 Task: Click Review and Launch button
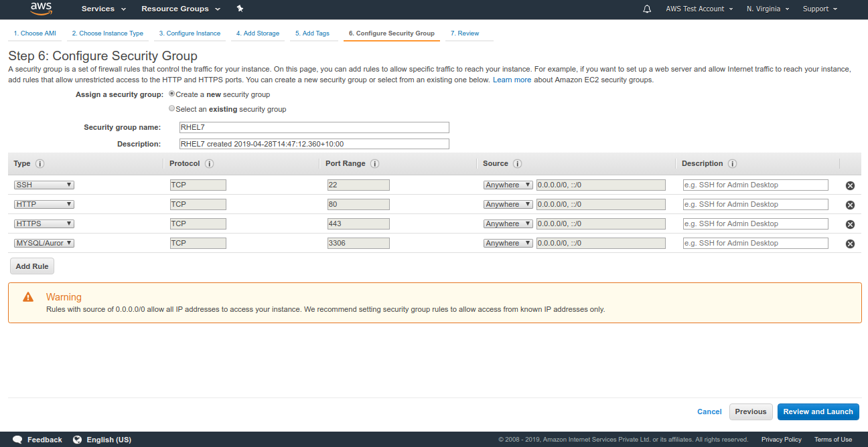coord(818,412)
